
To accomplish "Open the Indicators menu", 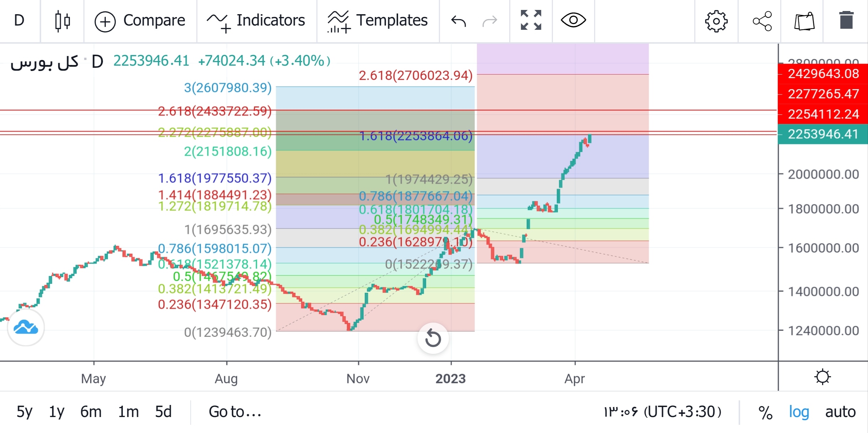I will pos(256,21).
